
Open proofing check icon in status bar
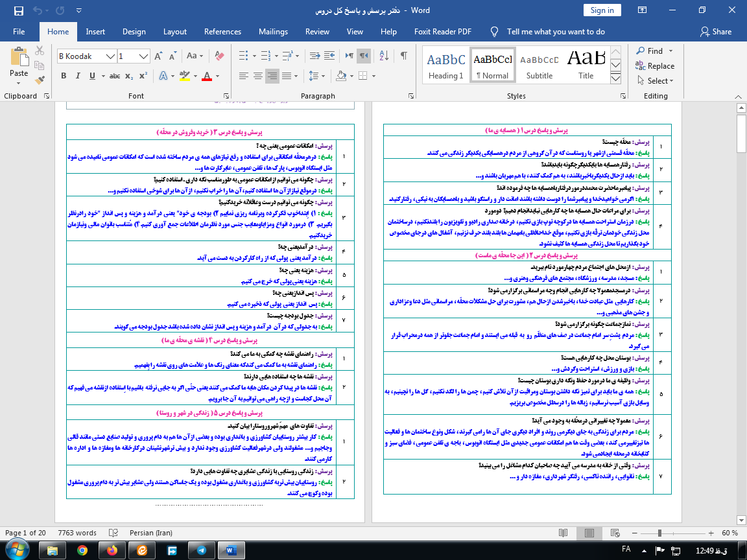pyautogui.click(x=113, y=533)
